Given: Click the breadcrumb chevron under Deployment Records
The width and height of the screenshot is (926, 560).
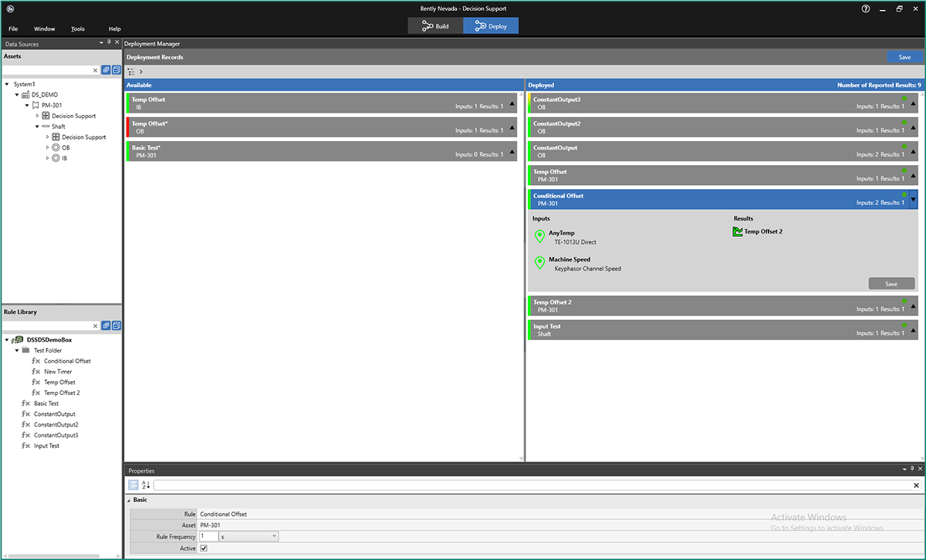Looking at the screenshot, I should pos(141,72).
